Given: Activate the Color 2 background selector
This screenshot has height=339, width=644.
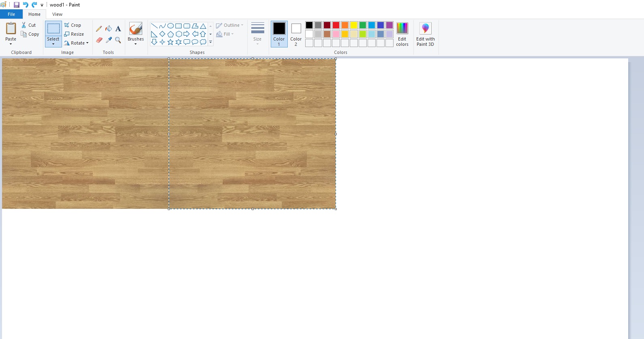Looking at the screenshot, I should tap(296, 34).
